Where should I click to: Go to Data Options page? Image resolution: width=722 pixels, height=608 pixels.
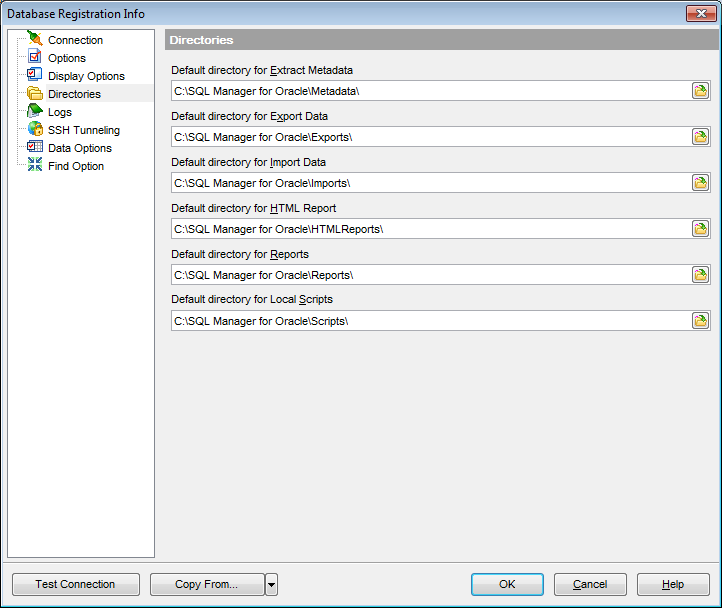point(80,148)
